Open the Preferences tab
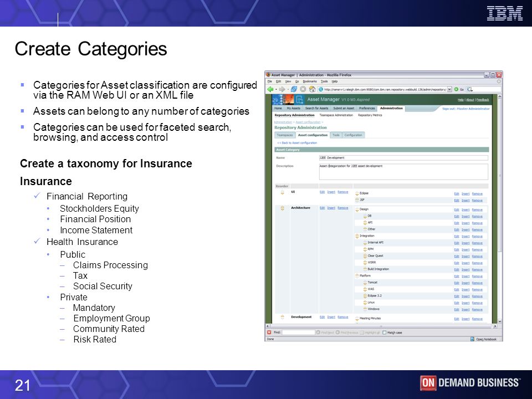532x399 pixels. point(367,108)
